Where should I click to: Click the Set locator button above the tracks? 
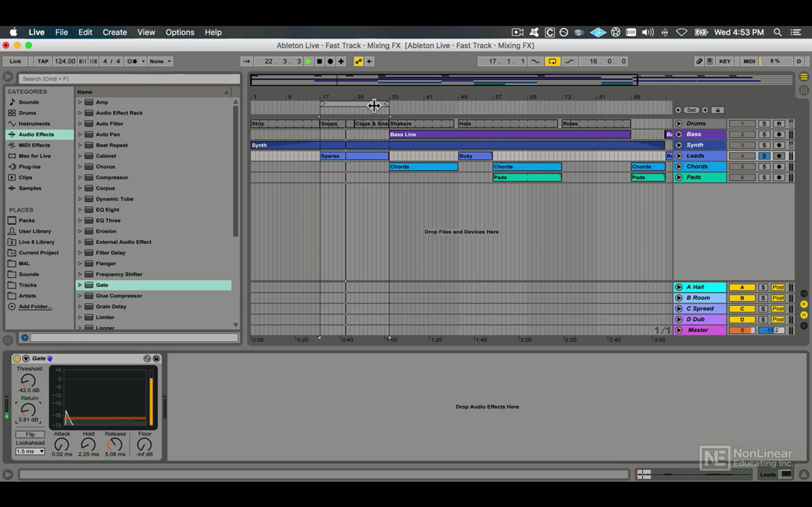click(x=692, y=110)
